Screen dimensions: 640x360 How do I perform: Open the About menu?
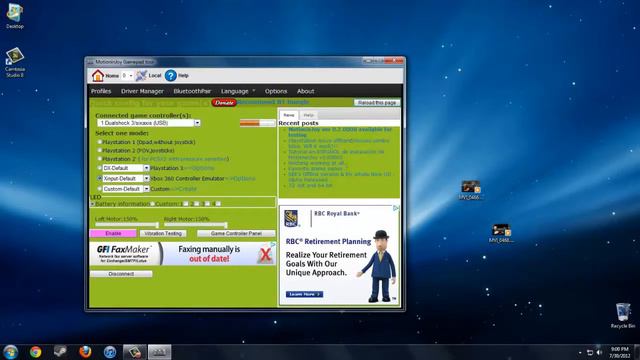pos(306,91)
